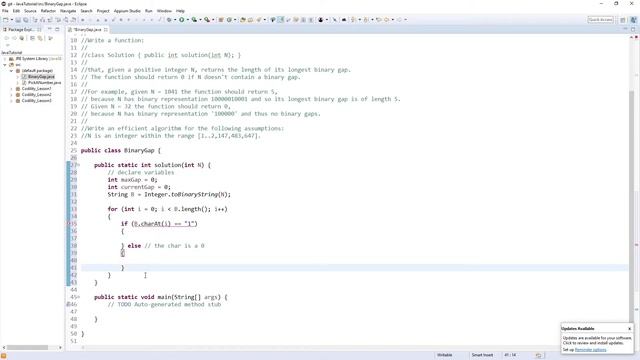Click the green Run toolbar icon
Viewport: 640px width, 360px height.
[182, 20]
